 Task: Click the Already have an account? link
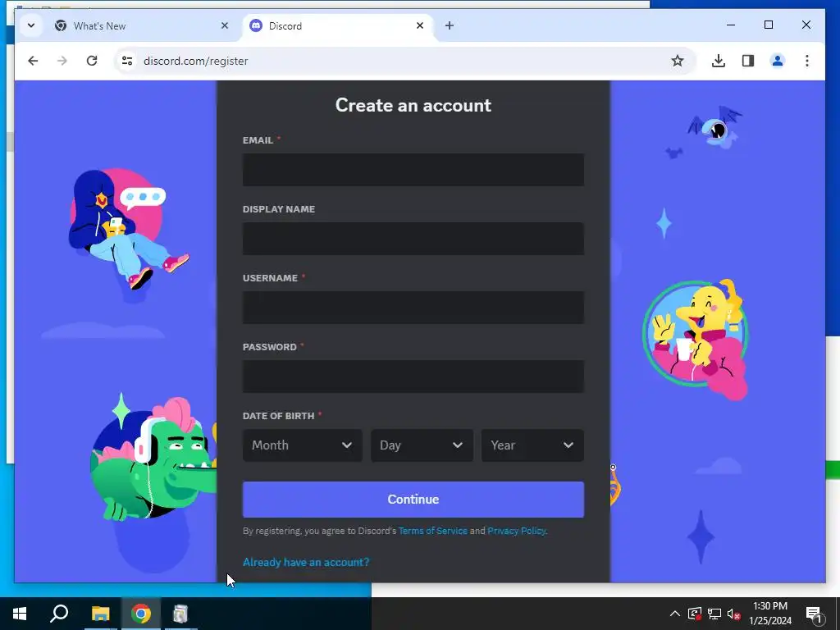coord(306,562)
